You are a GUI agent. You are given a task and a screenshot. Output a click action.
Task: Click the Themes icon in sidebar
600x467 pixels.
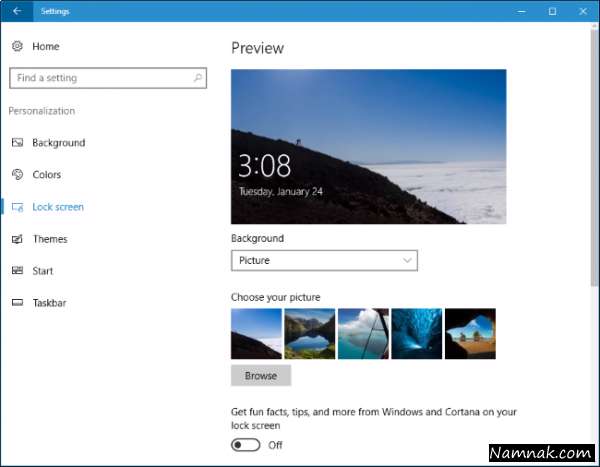(17, 239)
